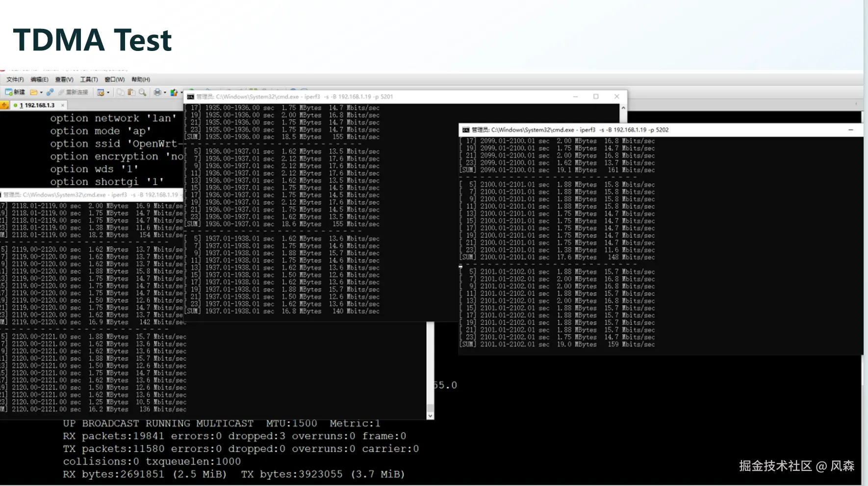Open the 编辑(E) menu

39,79
